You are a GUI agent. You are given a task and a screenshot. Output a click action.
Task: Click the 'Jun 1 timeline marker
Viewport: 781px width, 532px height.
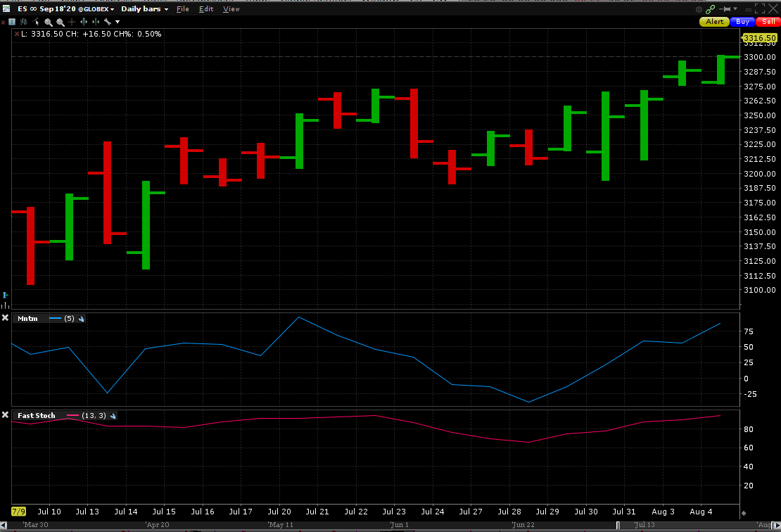coord(400,525)
